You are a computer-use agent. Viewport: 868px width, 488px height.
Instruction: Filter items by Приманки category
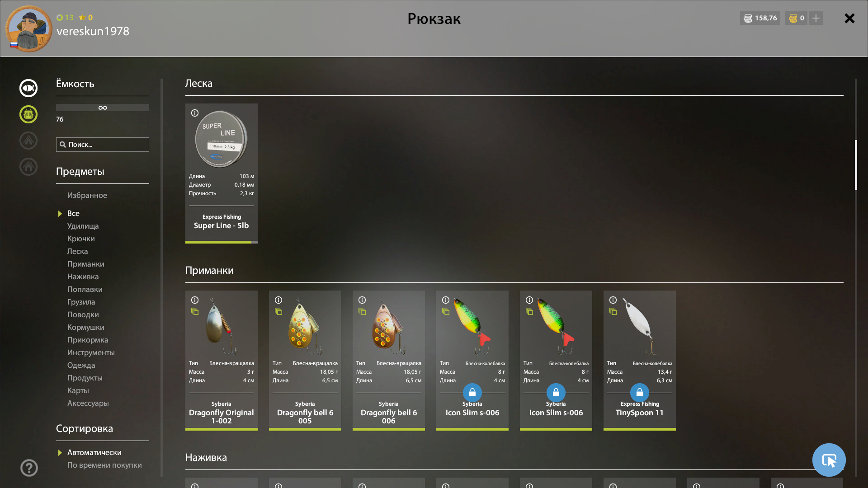85,264
